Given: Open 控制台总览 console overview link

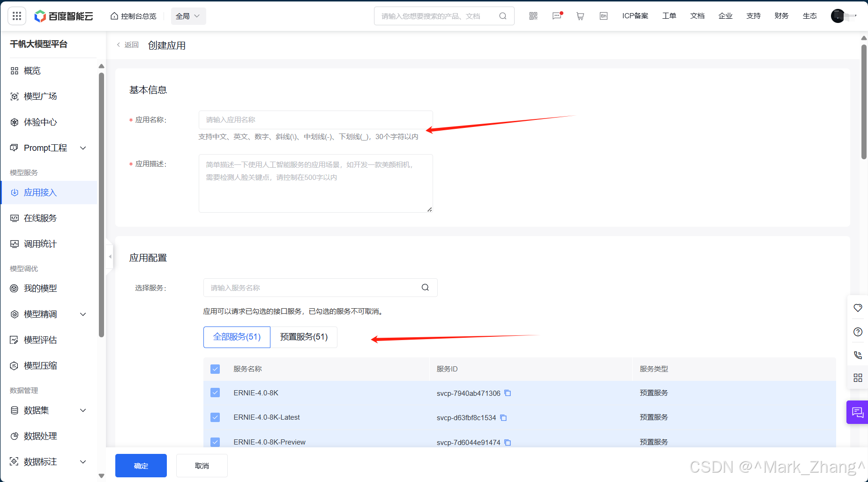Looking at the screenshot, I should (x=134, y=16).
